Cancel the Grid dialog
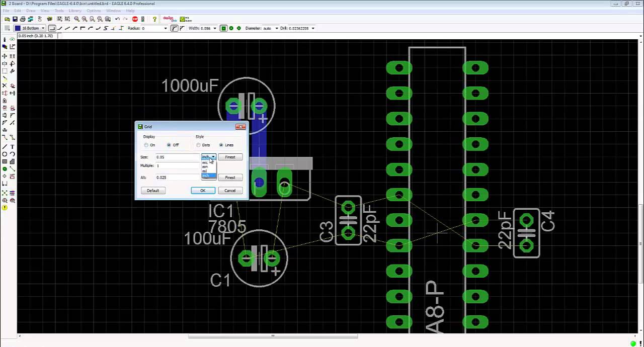The height and width of the screenshot is (347, 644). click(230, 191)
